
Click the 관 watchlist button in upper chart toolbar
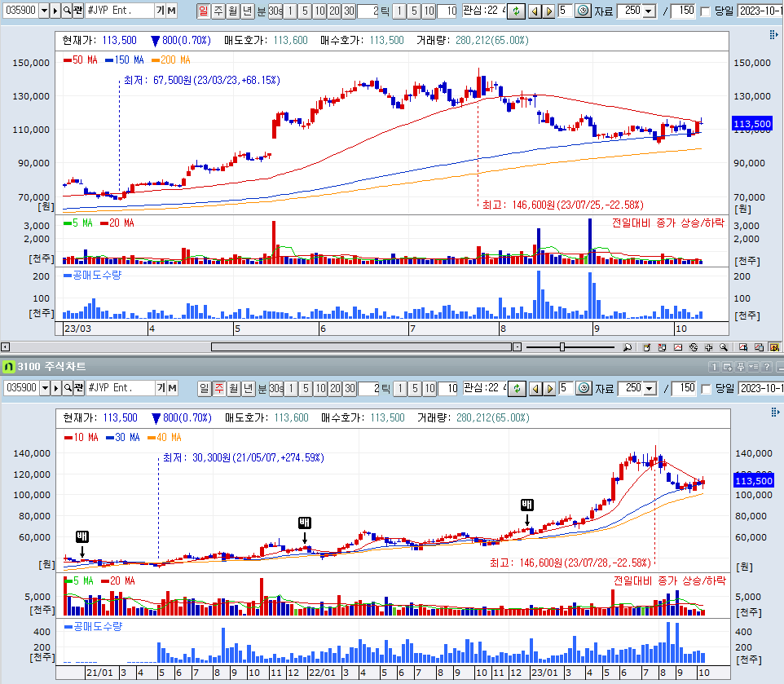(78, 11)
